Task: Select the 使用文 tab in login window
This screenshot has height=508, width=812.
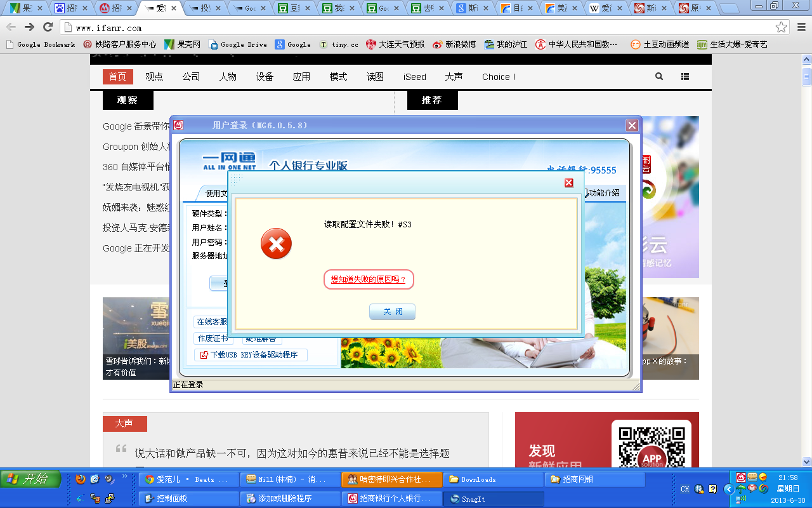Action: click(x=213, y=193)
